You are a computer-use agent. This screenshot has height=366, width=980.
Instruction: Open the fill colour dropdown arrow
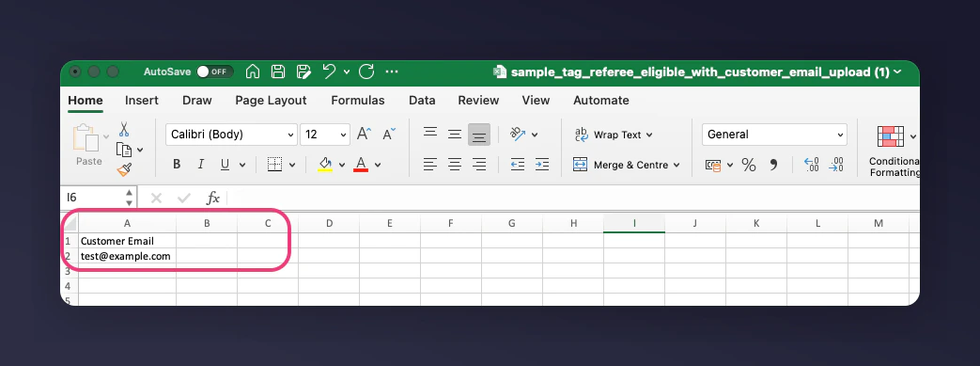coord(342,166)
